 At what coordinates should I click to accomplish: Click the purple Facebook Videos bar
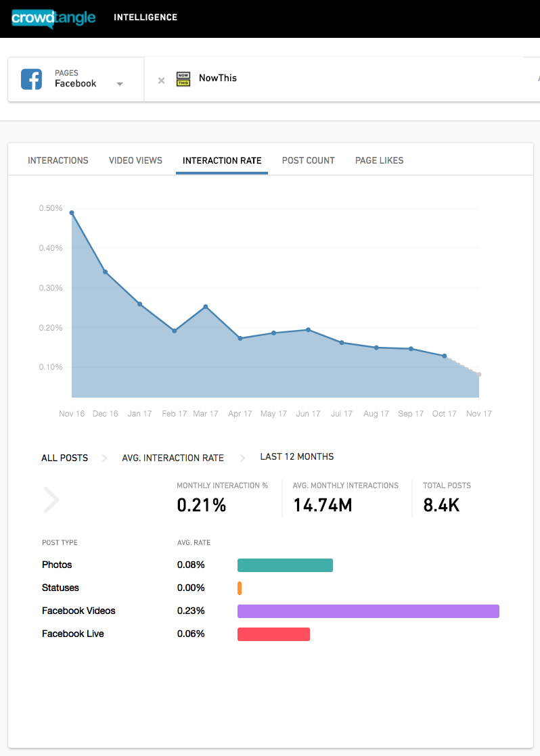pyautogui.click(x=368, y=611)
